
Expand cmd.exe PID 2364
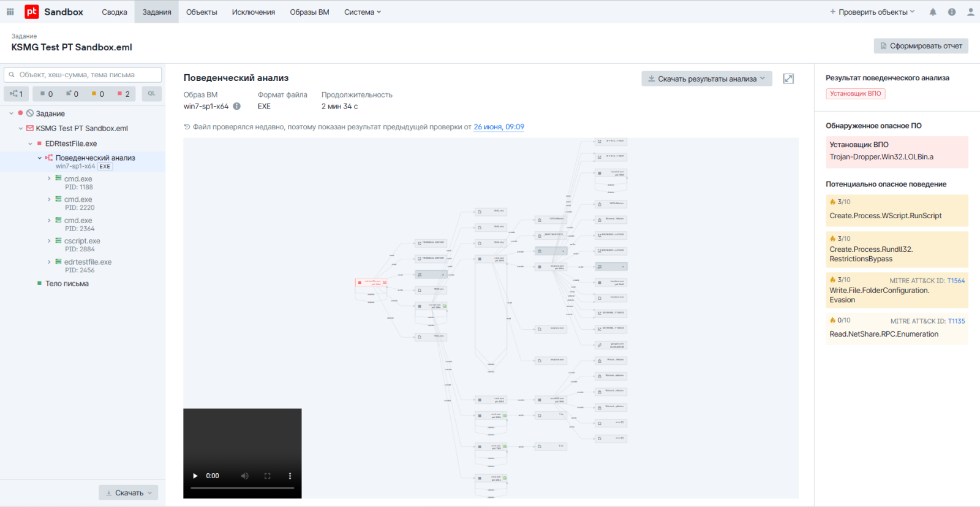pos(49,220)
